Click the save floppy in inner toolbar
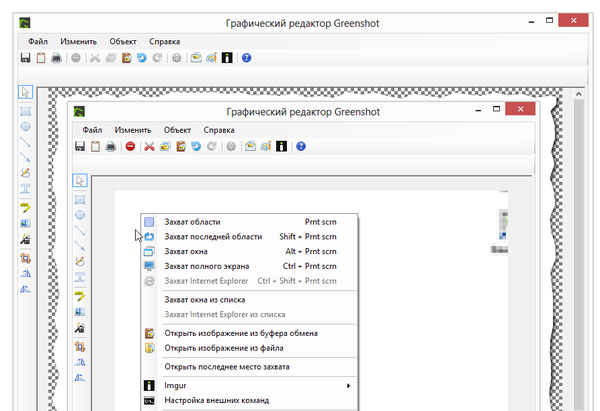 (80, 146)
